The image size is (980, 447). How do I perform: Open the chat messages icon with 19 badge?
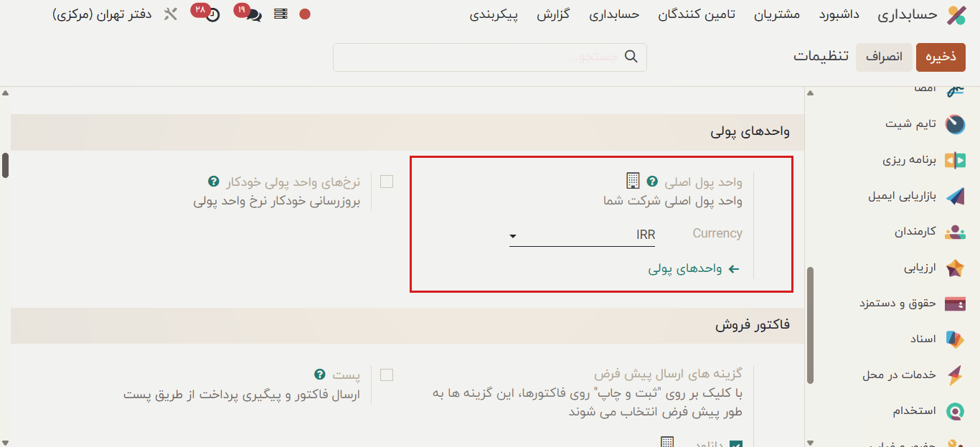click(x=253, y=15)
